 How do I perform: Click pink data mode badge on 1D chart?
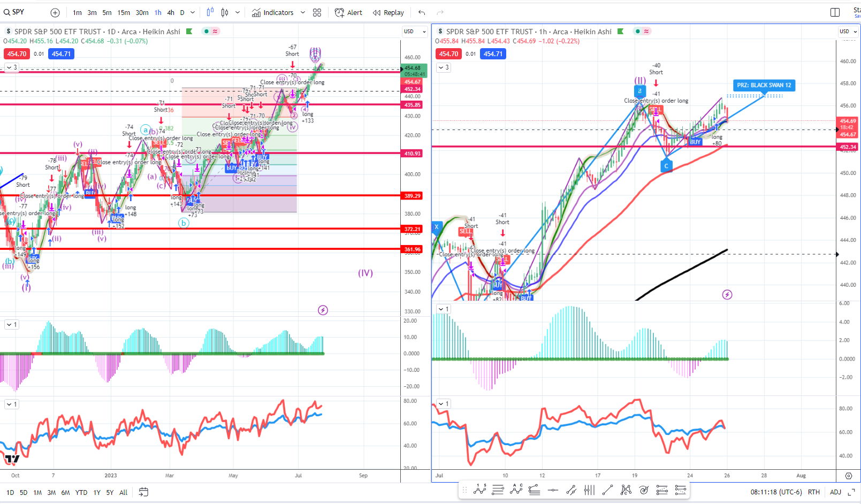(215, 32)
